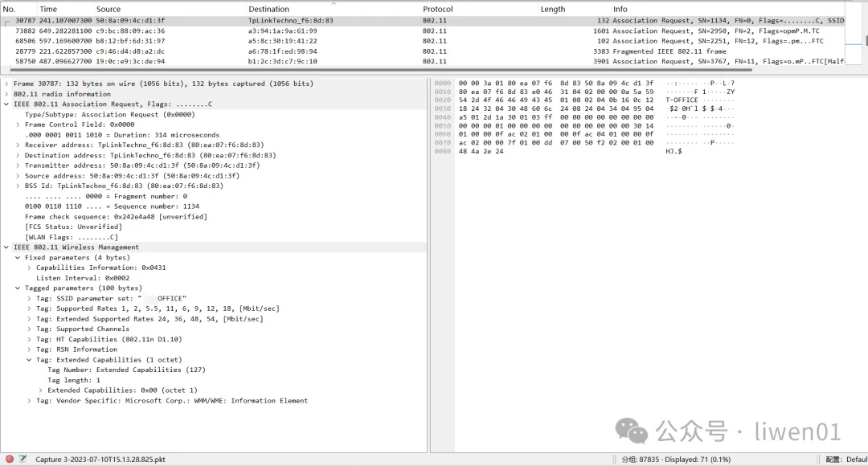Click the Info column header
Screen dimensions: 868x466
(x=620, y=9)
